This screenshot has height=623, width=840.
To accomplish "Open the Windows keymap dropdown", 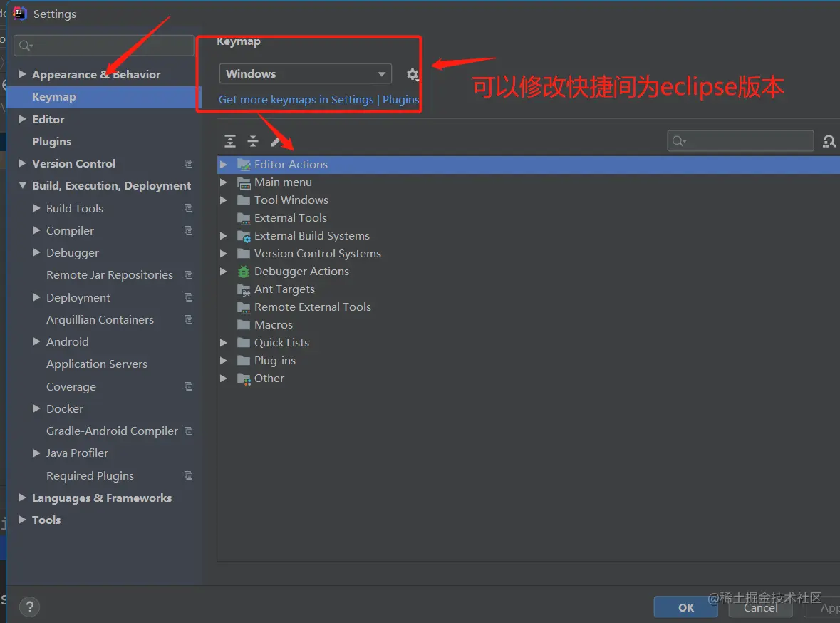I will 306,74.
